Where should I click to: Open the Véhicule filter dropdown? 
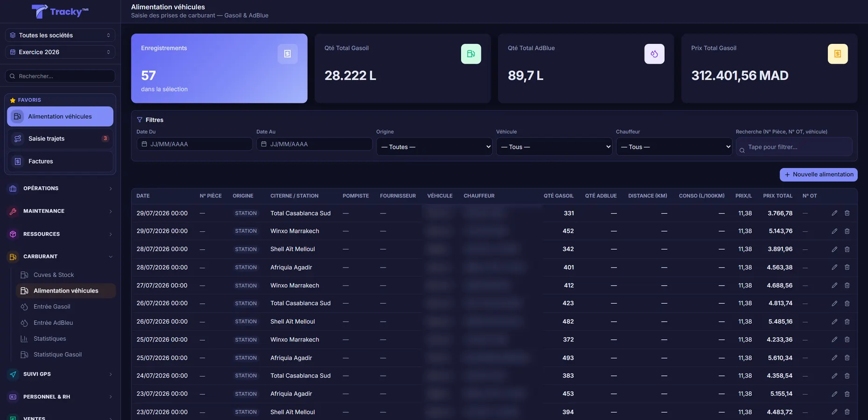click(554, 147)
